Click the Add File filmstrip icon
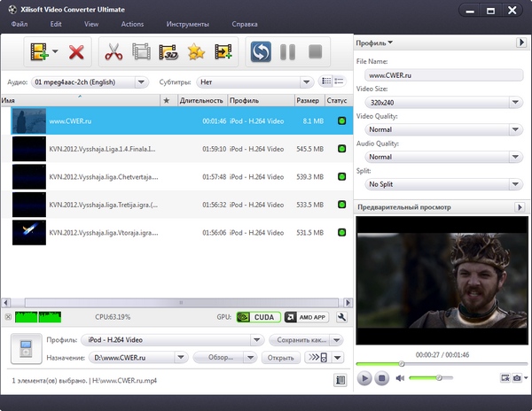Image resolution: width=532 pixels, height=411 pixels. point(38,52)
